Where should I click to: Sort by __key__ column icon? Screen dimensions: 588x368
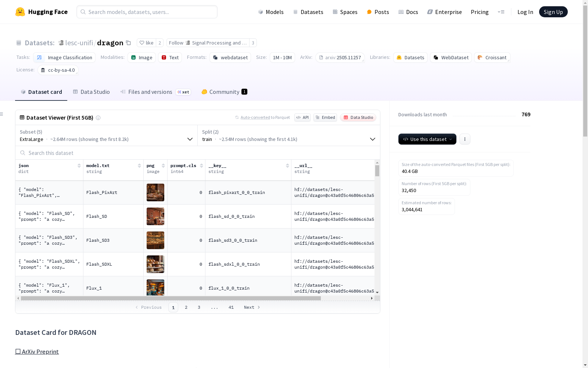click(287, 166)
